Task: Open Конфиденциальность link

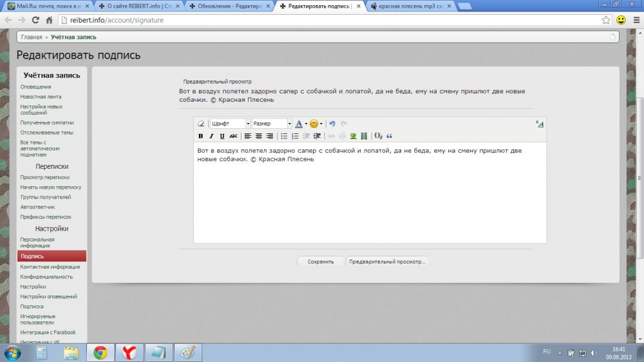Action: pos(46,276)
